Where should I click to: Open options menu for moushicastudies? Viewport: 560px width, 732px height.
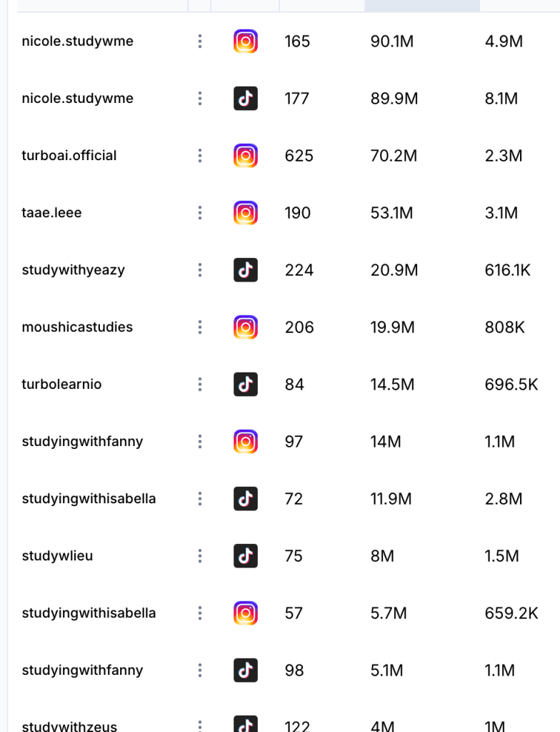click(x=200, y=327)
